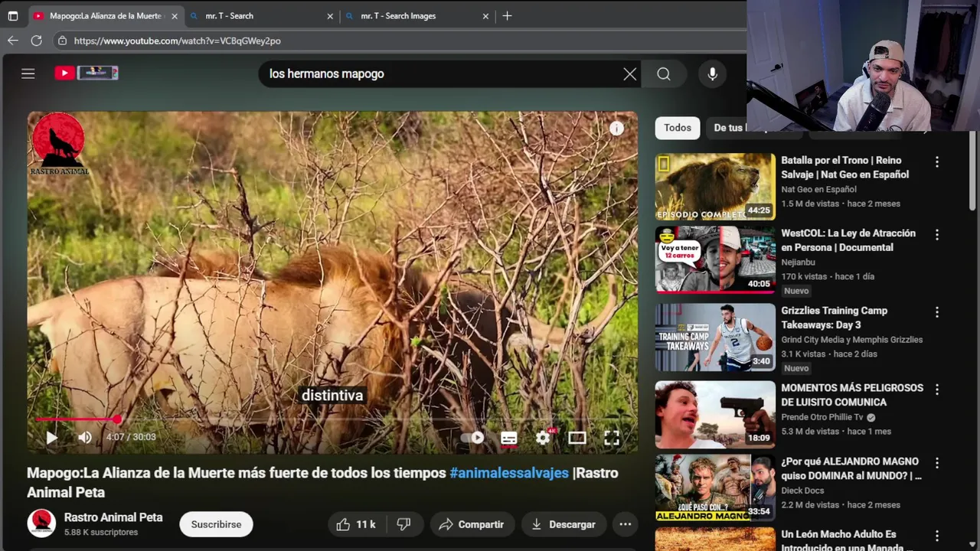
Task: Play the video
Action: [51, 438]
